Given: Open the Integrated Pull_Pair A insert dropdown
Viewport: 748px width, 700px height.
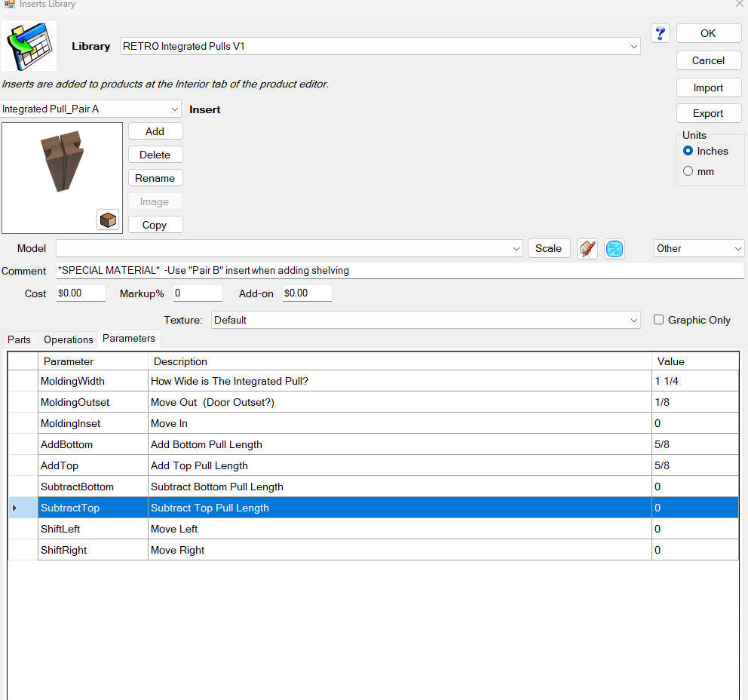Looking at the screenshot, I should [x=175, y=109].
